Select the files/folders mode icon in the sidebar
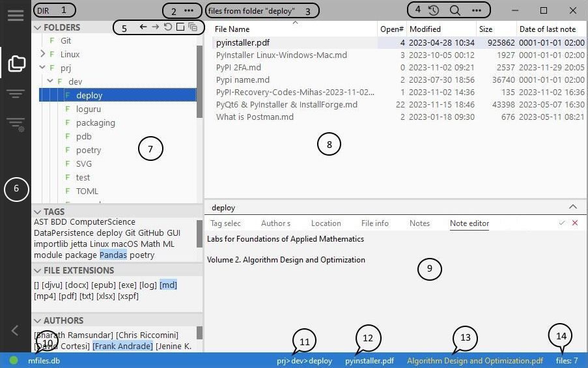The height and width of the screenshot is (368, 588). pos(16,63)
